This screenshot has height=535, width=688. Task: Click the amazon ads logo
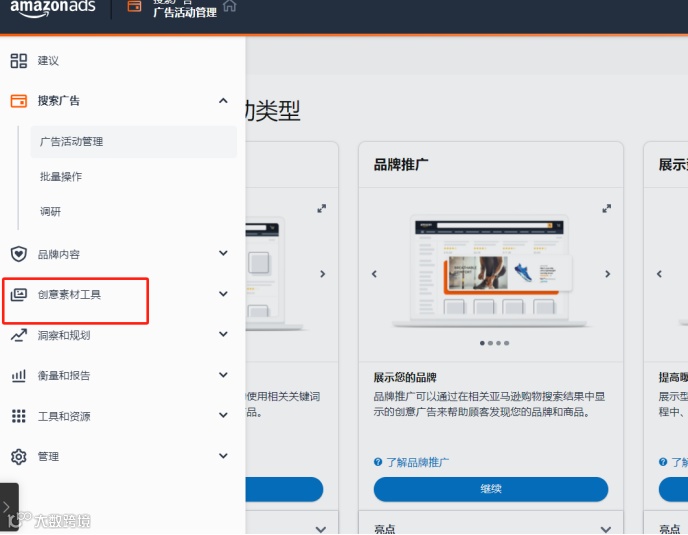coord(53,7)
